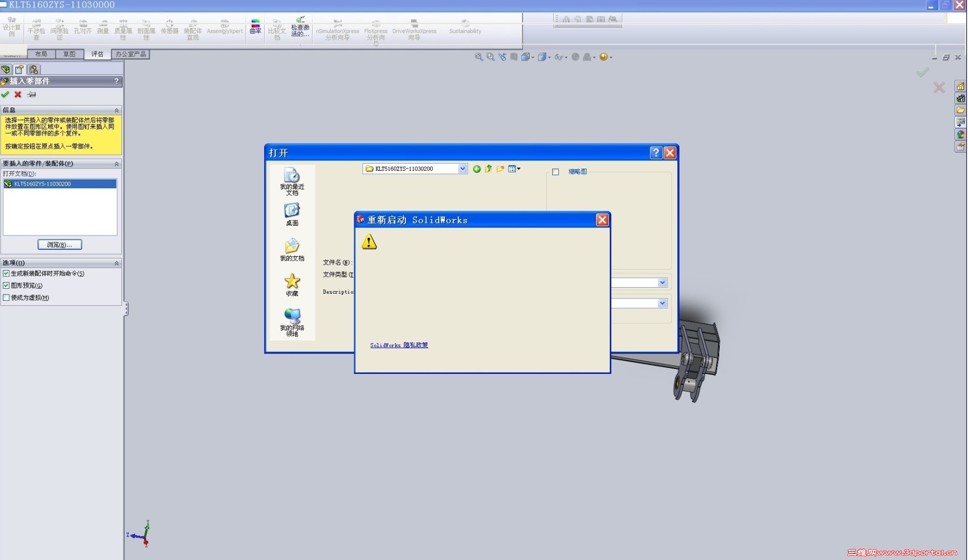The width and height of the screenshot is (968, 560).
Task: Open Section Properties (剖面属性)
Action: point(146,30)
